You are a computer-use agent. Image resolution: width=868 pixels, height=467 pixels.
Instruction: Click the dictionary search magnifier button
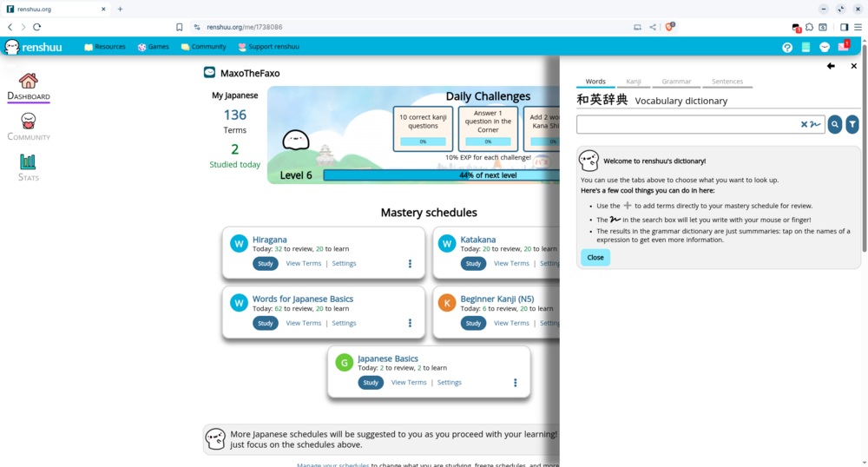tap(834, 125)
